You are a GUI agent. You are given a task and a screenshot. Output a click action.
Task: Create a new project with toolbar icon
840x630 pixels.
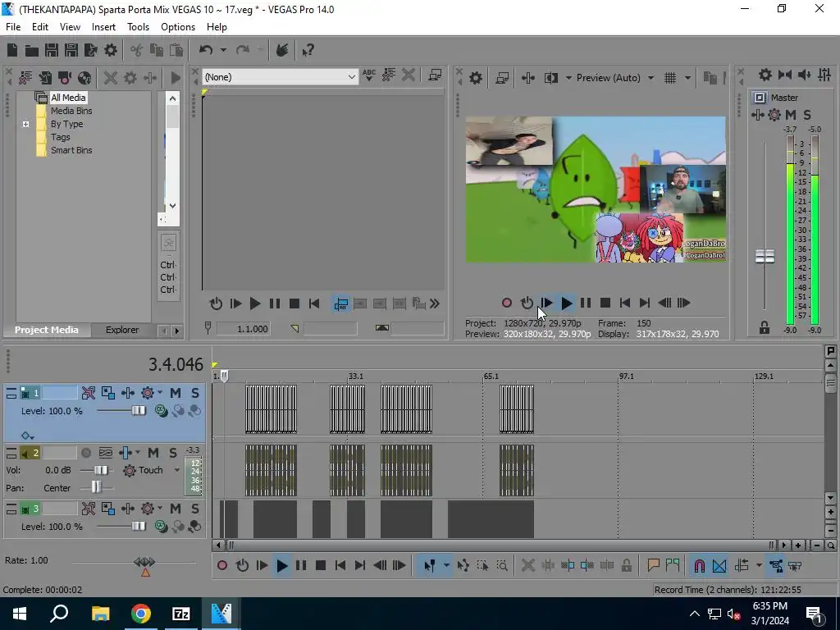pyautogui.click(x=12, y=50)
